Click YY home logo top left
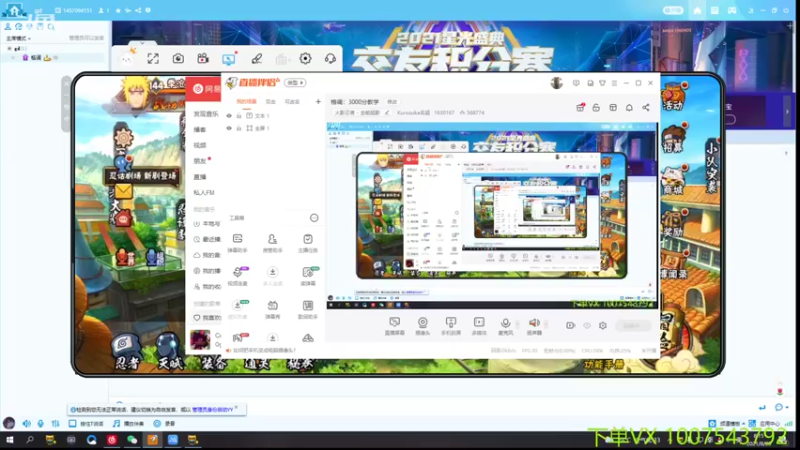This screenshot has width=800, height=450. pyautogui.click(x=14, y=10)
